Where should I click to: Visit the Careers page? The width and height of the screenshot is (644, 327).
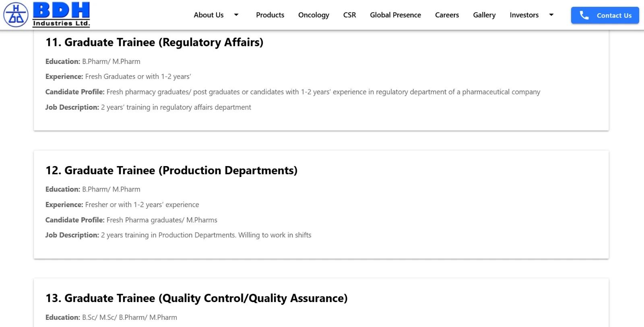447,15
